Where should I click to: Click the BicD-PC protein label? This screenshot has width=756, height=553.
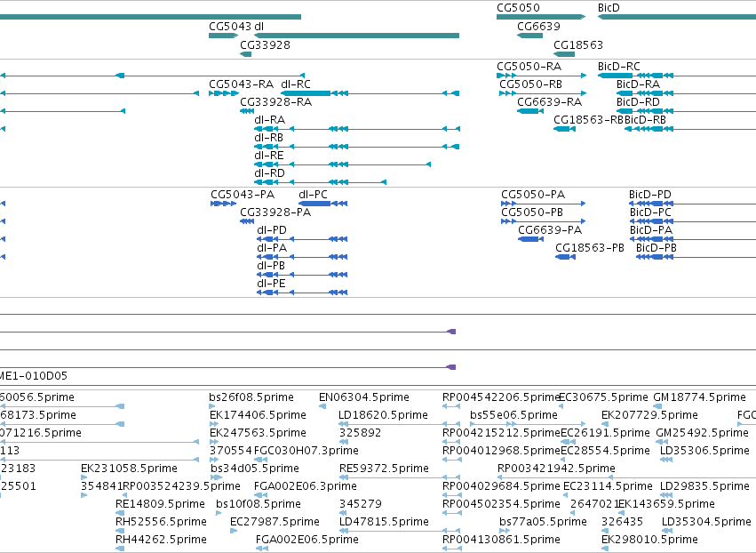650,212
